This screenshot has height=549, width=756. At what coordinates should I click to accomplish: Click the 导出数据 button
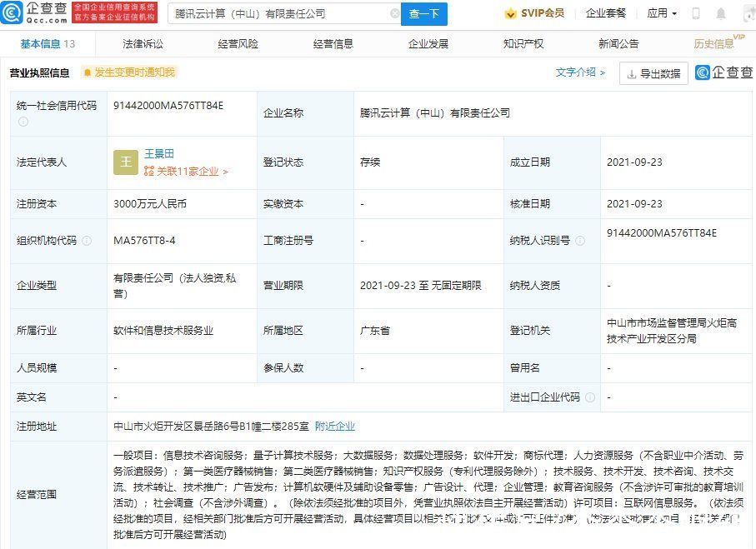click(653, 74)
